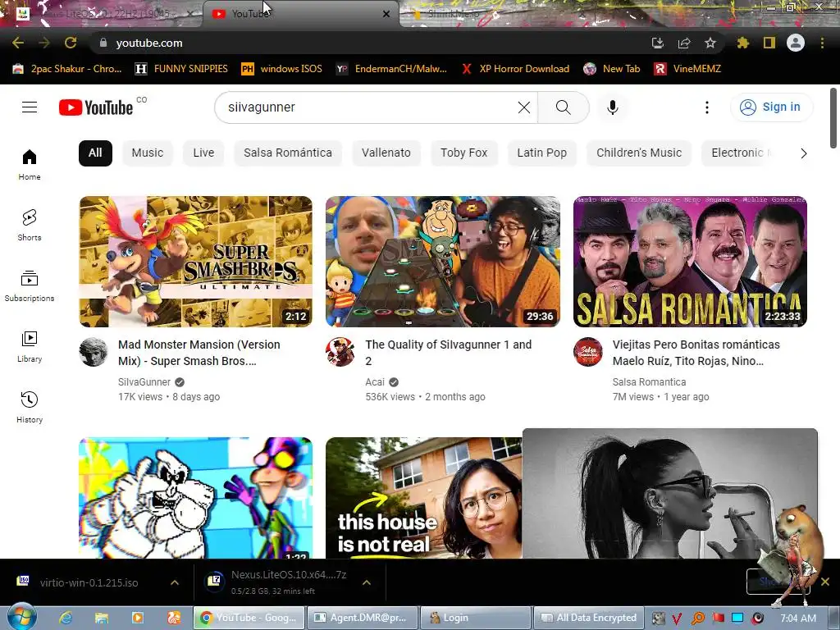The height and width of the screenshot is (630, 840).
Task: Toggle the browser side panel icon
Action: (769, 43)
